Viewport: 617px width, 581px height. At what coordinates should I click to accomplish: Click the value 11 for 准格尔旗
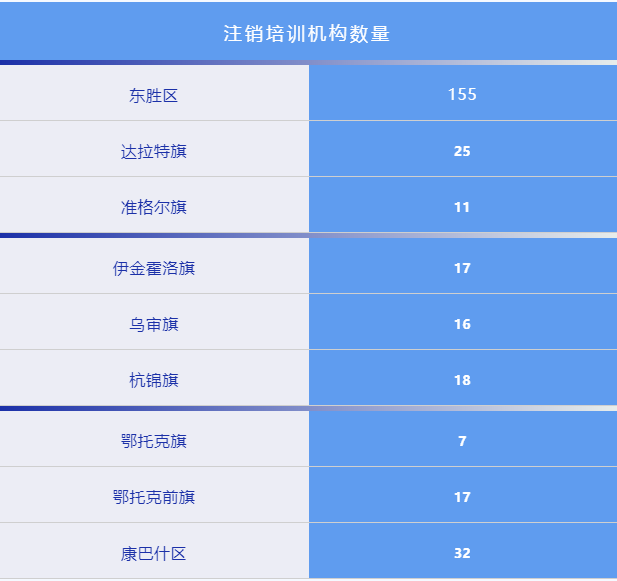pos(462,208)
